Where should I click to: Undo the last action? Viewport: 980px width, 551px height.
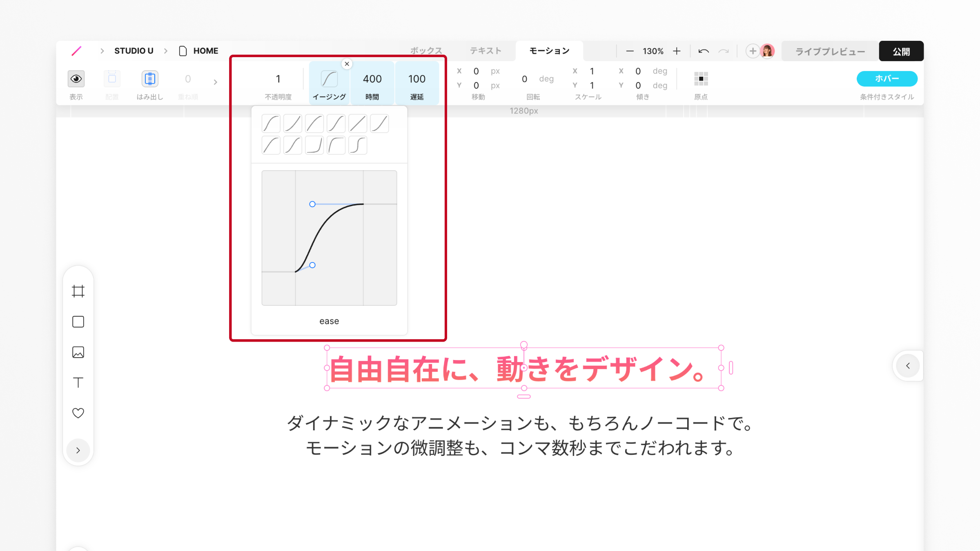click(704, 51)
